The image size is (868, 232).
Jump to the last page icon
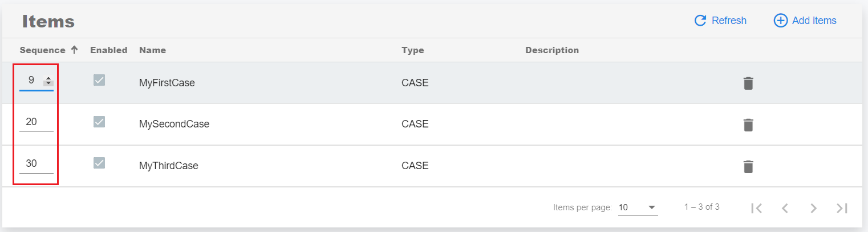[x=842, y=208]
